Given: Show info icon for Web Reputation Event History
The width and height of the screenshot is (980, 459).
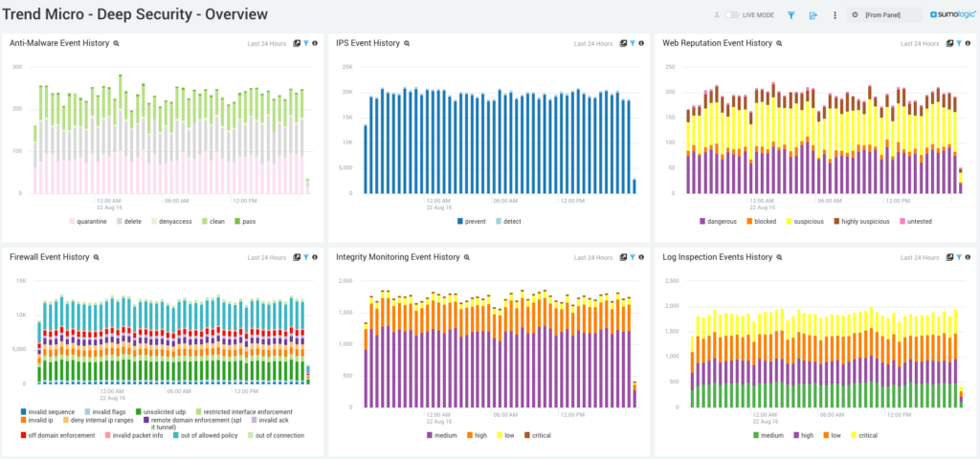Looking at the screenshot, I should 968,44.
